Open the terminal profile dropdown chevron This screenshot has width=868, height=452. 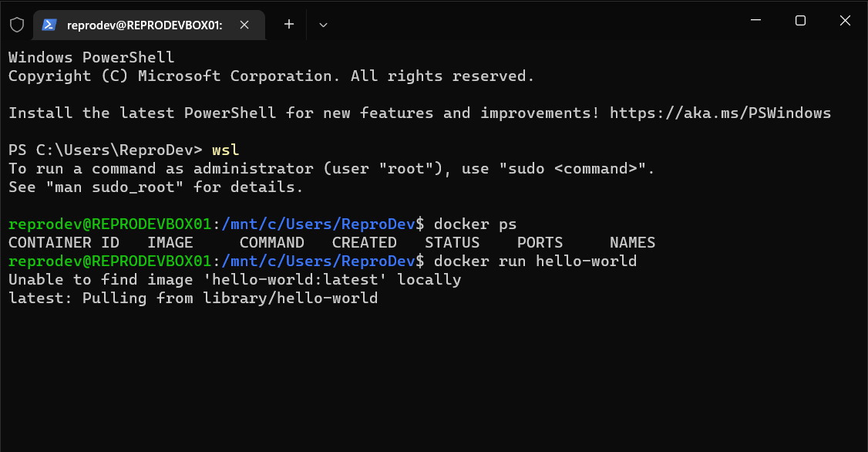[x=323, y=24]
